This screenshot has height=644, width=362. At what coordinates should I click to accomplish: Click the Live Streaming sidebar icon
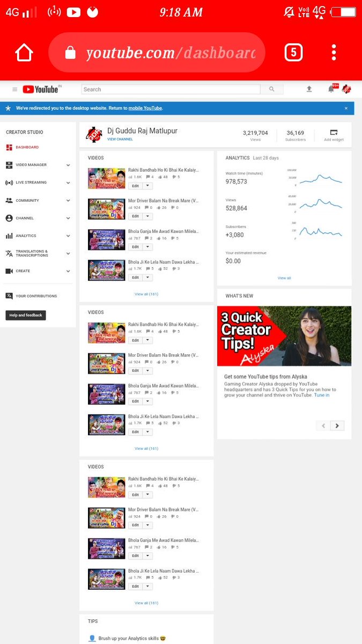coord(9,182)
